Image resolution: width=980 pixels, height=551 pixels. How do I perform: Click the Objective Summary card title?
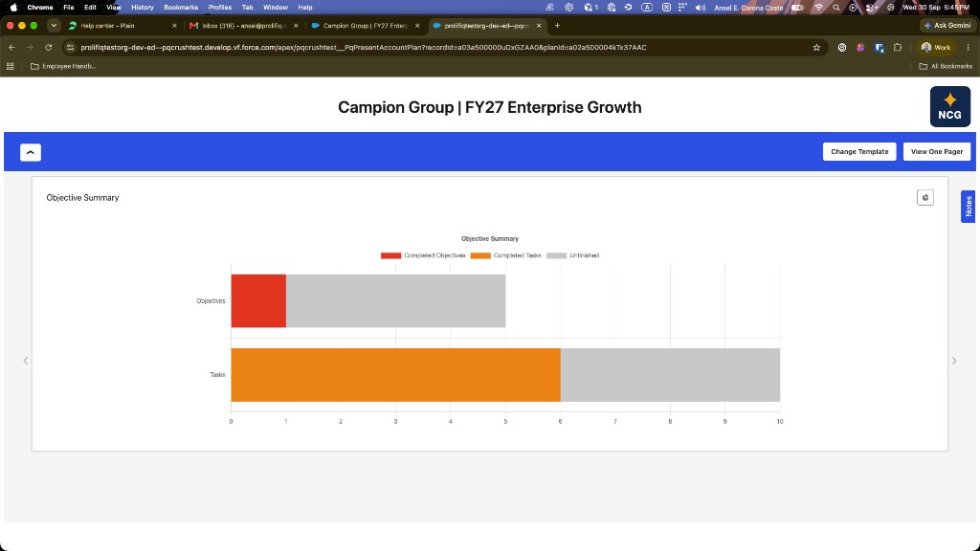point(82,197)
